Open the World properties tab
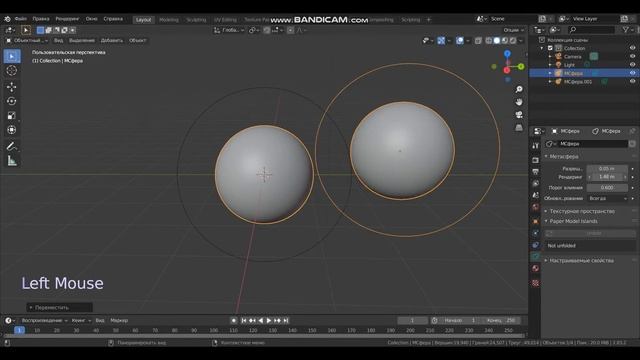Screen dimensions: 640x360 pos(536,207)
